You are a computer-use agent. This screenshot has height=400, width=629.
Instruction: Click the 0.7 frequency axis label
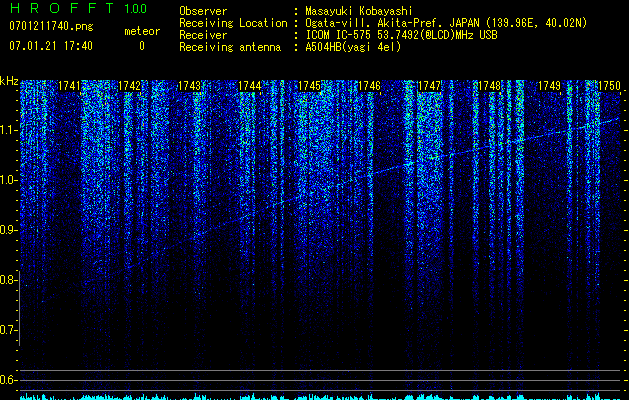(x=8, y=330)
